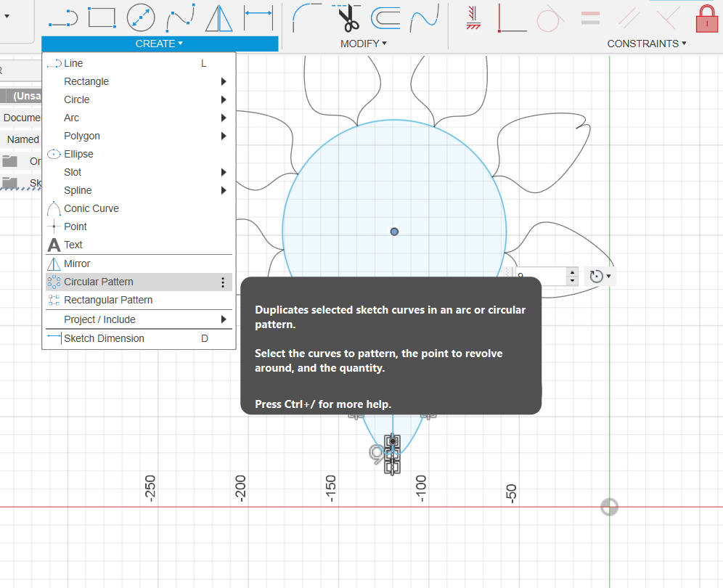Click the quantity input field
Viewport: 723px width, 588px height.
tap(541, 276)
